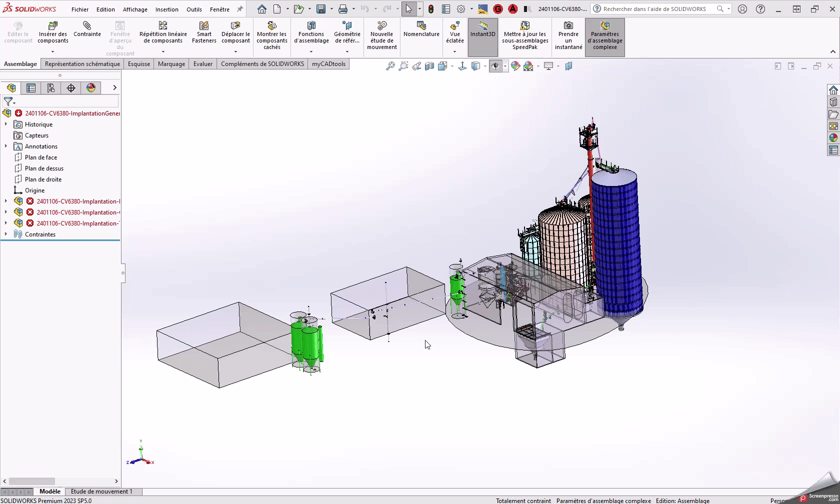Open DisplayManager color sphere tab
Screen dimensions: 840x504
click(91, 88)
